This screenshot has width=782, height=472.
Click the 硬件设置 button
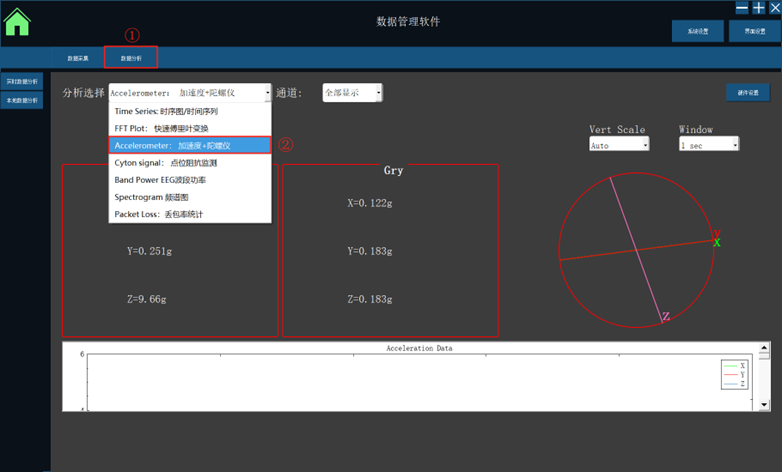point(747,93)
